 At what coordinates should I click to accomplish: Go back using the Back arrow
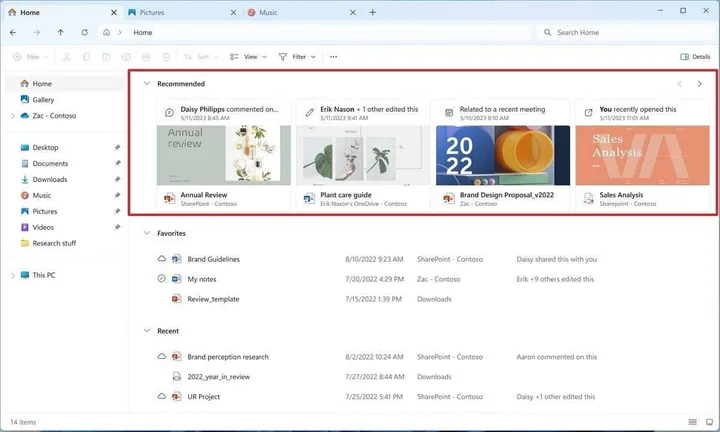coord(13,32)
